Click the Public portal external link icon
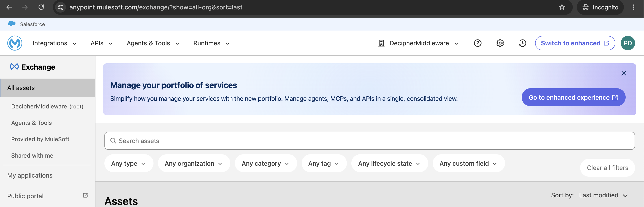This screenshot has height=207, width=644. pos(85,195)
